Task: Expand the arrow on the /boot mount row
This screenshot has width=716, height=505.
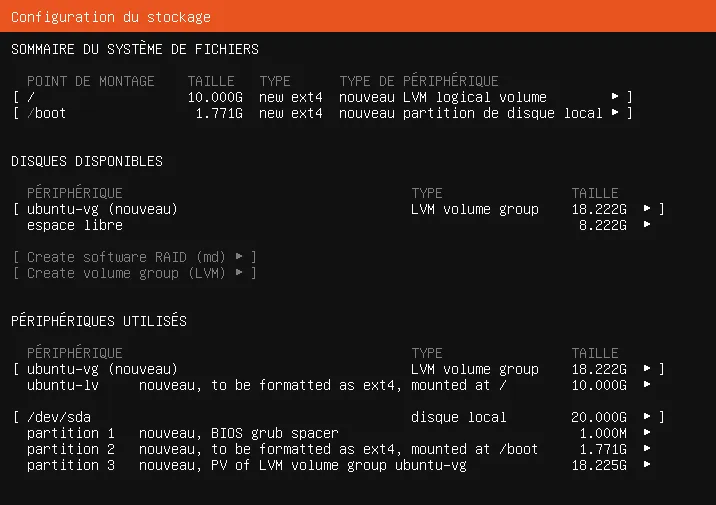Action: [x=615, y=112]
